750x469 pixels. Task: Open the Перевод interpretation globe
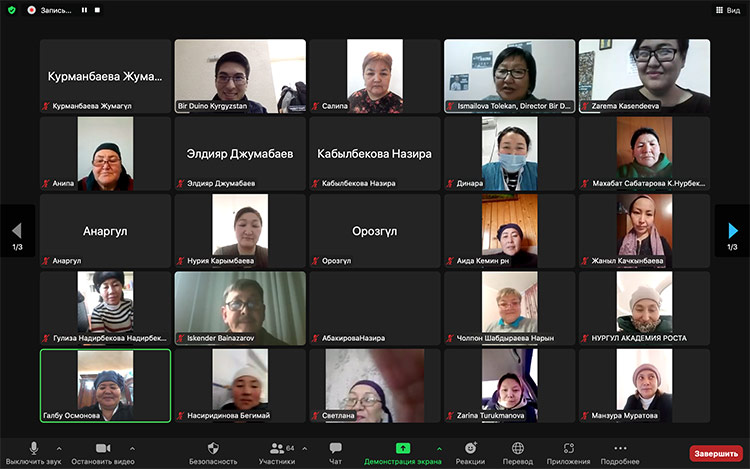[x=518, y=452]
